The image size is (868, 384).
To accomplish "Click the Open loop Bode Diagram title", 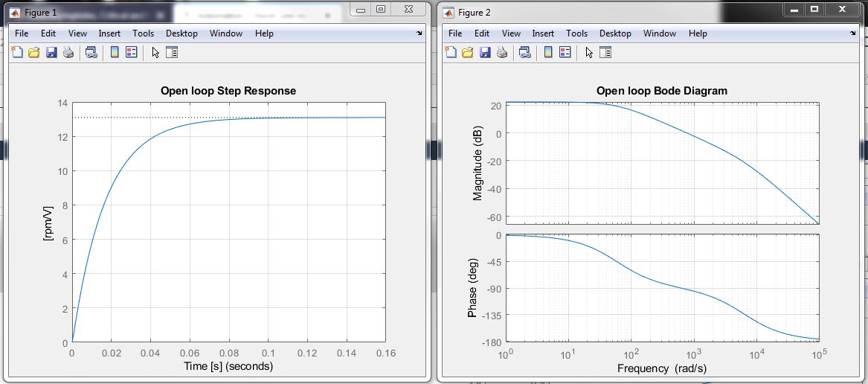I will 661,90.
